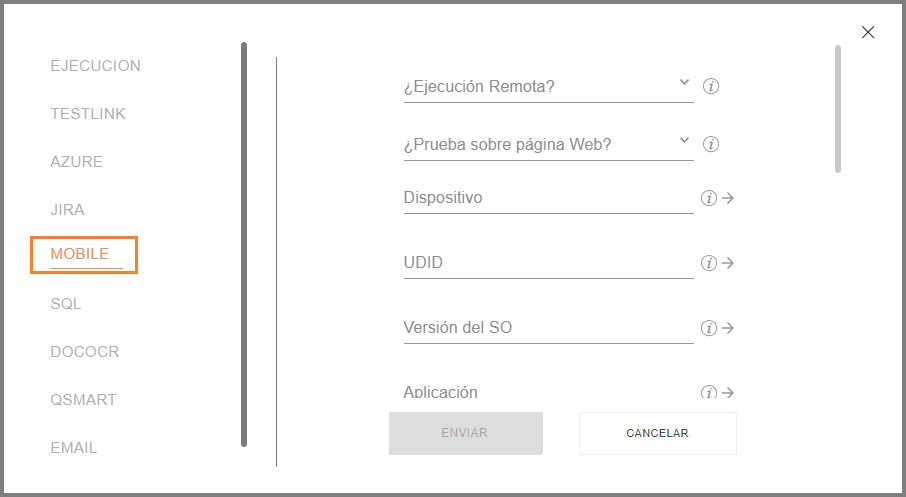Click arrow icon next to Versión del SO
The width and height of the screenshot is (906, 497).
(728, 328)
